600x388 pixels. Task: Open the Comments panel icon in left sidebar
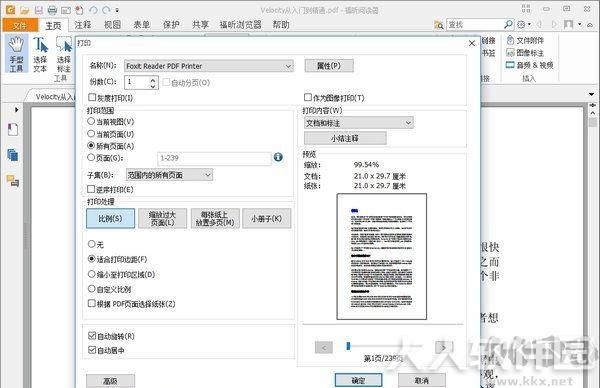tap(13, 180)
